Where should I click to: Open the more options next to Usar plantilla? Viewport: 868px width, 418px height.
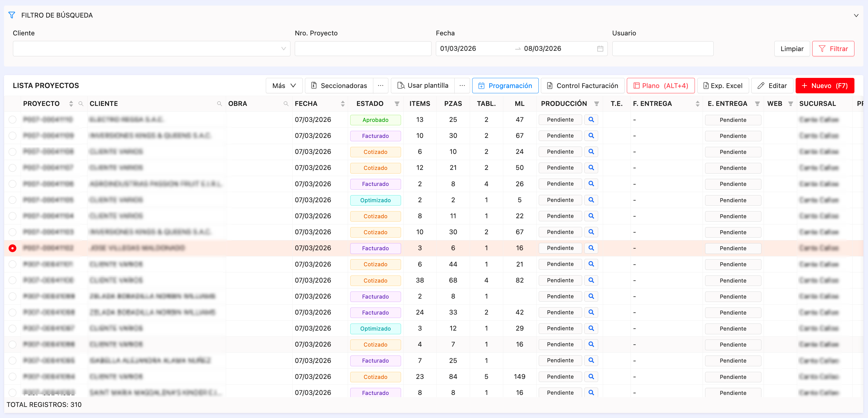point(462,86)
